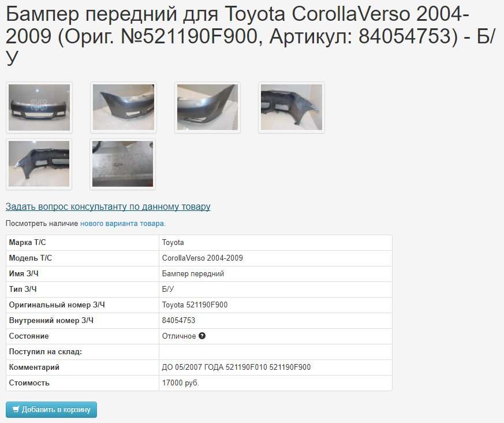This screenshot has width=504, height=423.
Task: Open the third bumper corner photo
Action: (208, 107)
